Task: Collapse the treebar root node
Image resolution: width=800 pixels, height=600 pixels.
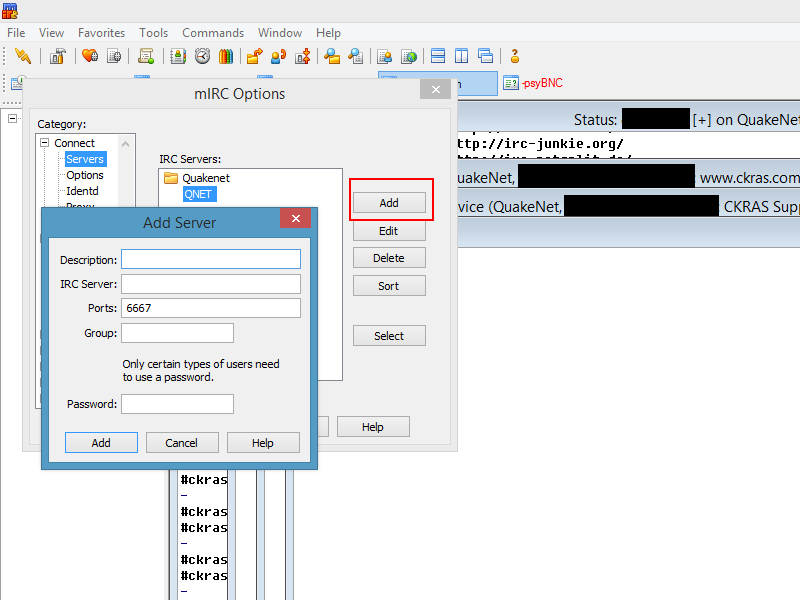Action: [12, 118]
